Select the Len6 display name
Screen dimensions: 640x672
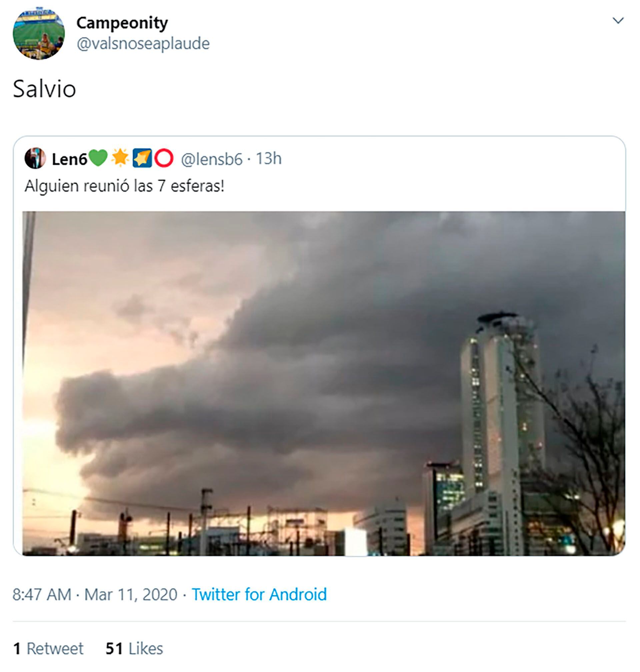pyautogui.click(x=69, y=159)
